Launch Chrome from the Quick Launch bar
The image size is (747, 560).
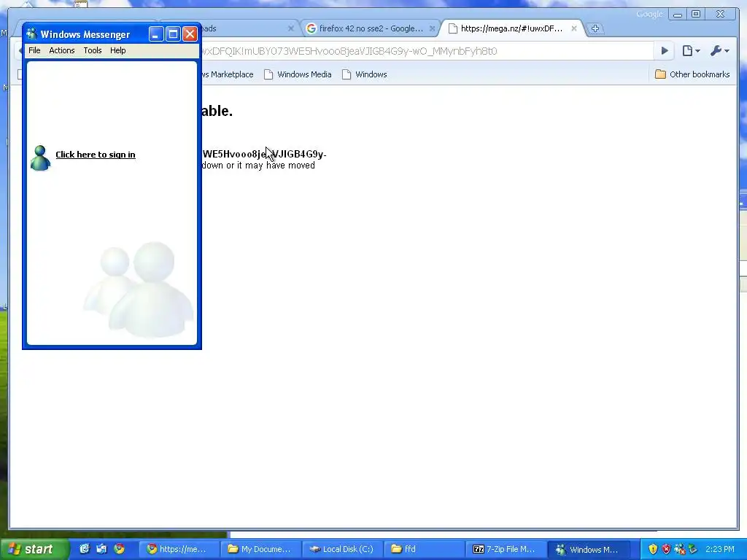tap(119, 549)
